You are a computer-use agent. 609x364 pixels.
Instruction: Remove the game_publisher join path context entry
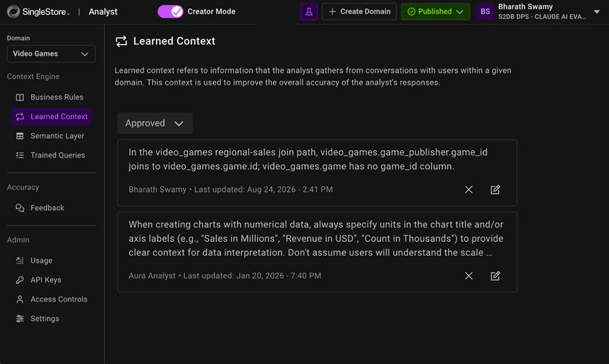point(469,190)
